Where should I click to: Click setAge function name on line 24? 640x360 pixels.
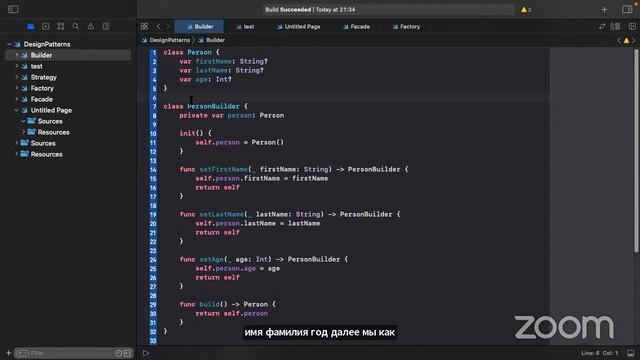tap(211, 260)
